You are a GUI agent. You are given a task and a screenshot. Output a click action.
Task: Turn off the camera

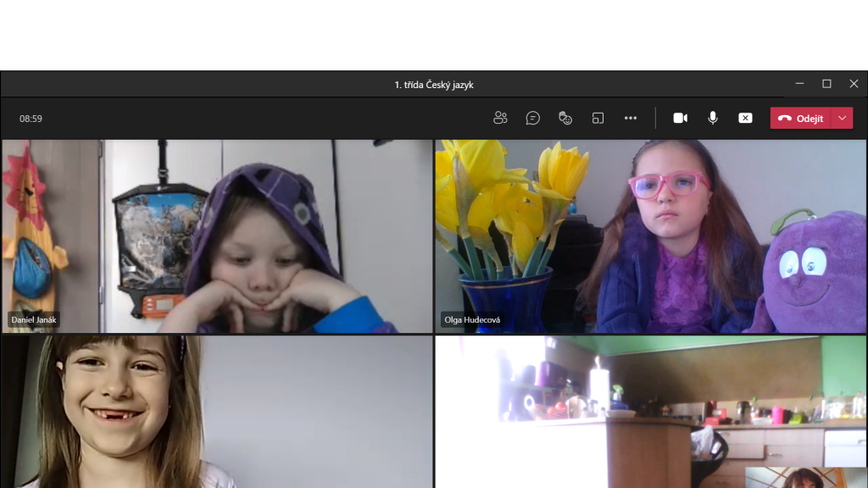tap(680, 118)
